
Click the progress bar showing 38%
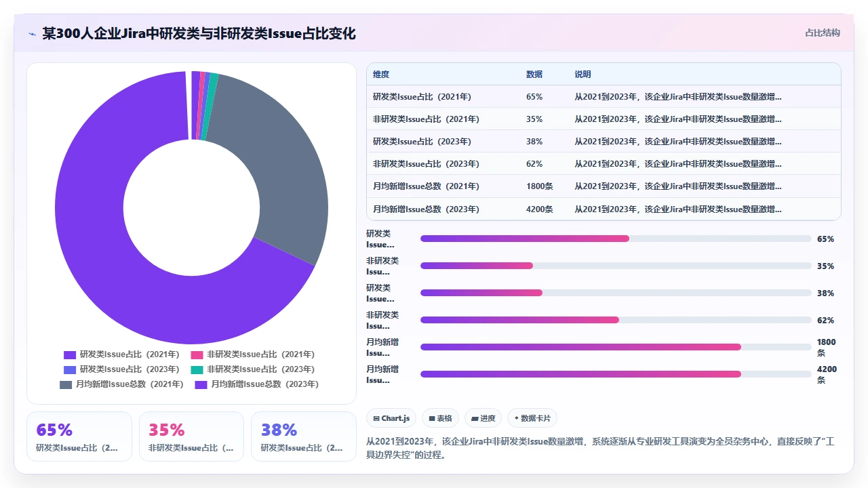(x=616, y=293)
